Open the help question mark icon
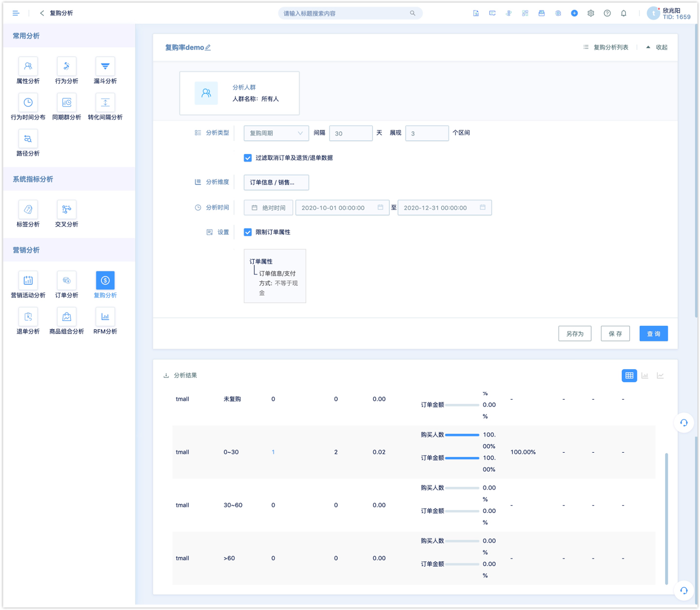 [607, 13]
